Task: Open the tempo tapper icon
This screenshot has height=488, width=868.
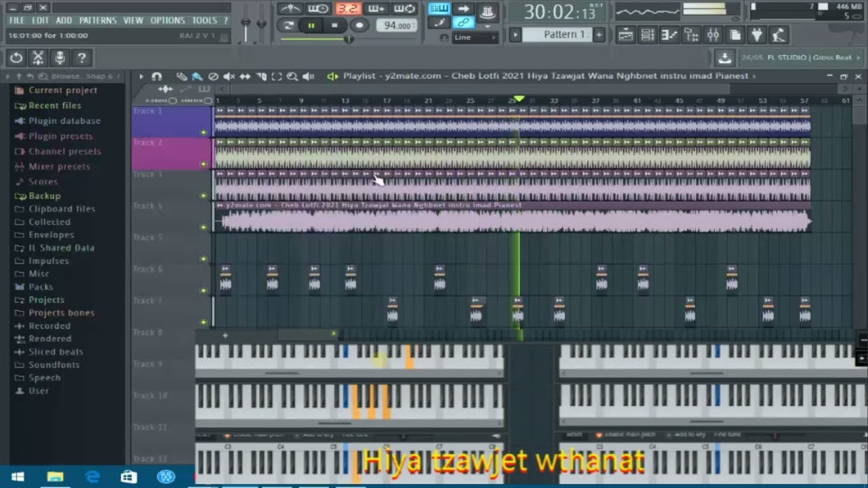Action: [x=778, y=35]
